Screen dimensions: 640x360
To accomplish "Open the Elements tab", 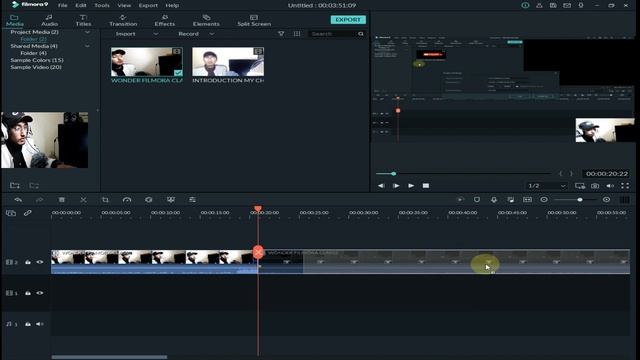I will point(206,20).
